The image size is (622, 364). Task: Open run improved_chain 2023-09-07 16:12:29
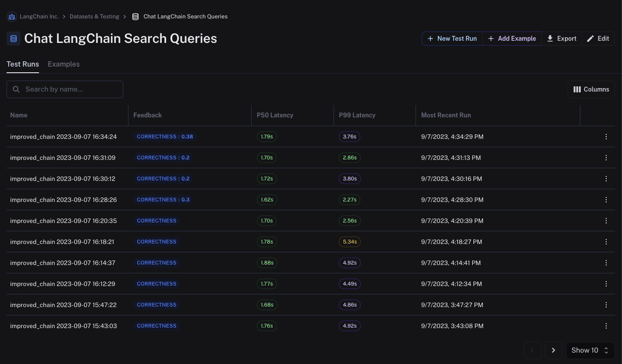click(63, 284)
